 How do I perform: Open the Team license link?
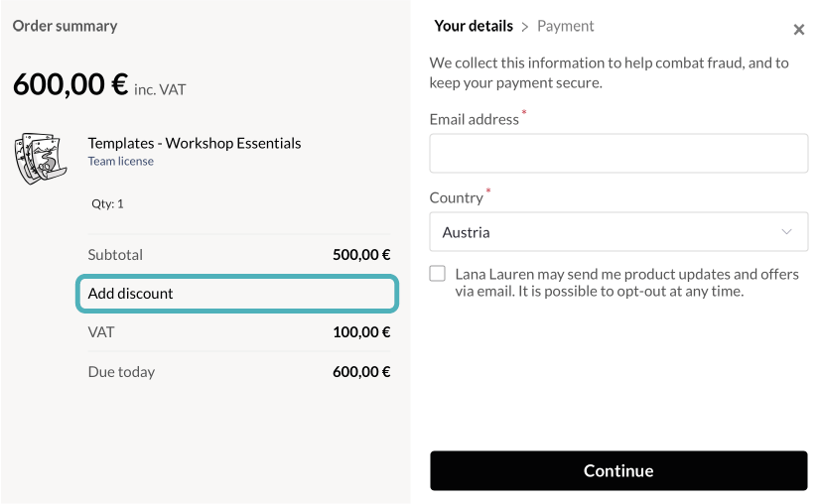(120, 162)
